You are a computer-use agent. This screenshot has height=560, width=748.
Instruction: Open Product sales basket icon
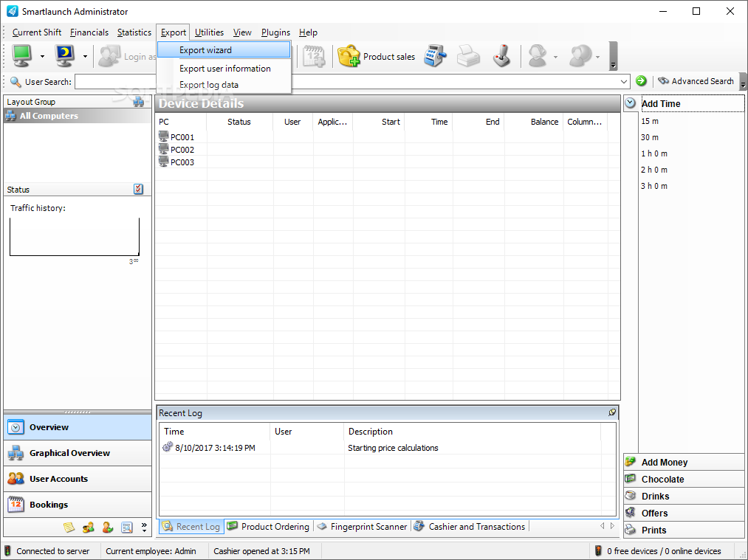coord(349,56)
